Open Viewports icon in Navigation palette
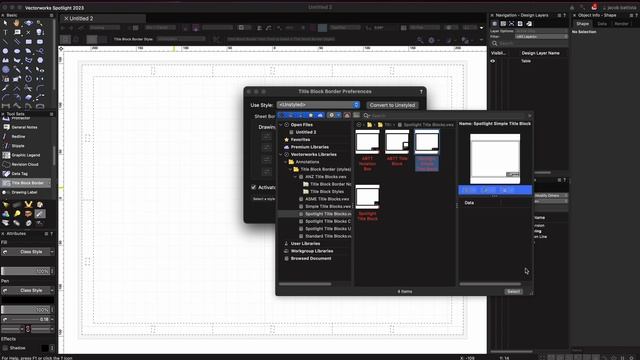This screenshot has height=360, width=640. pyautogui.click(x=511, y=24)
